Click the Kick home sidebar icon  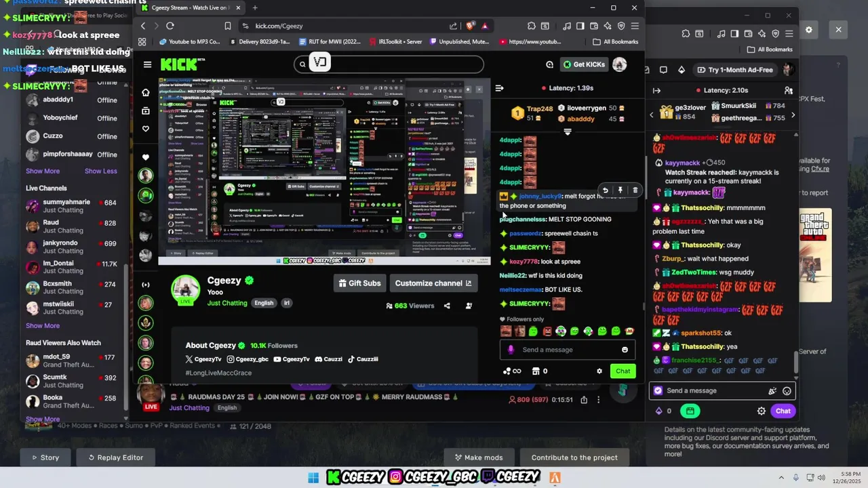pos(146,92)
